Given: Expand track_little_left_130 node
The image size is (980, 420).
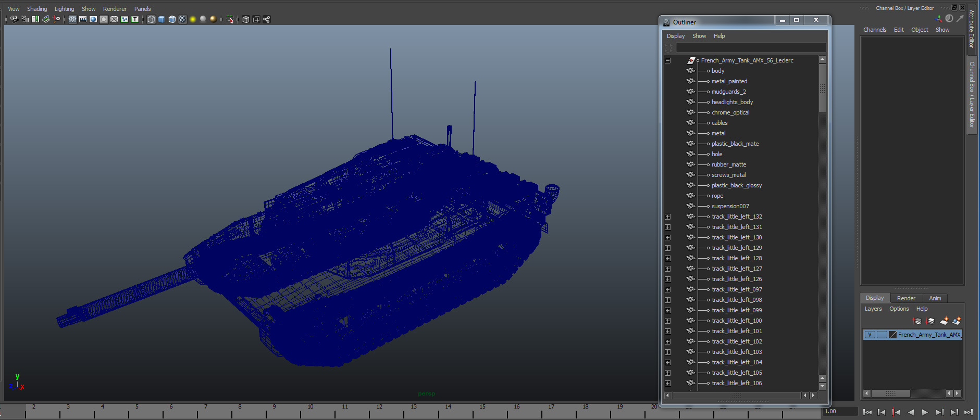Looking at the screenshot, I should coord(667,237).
